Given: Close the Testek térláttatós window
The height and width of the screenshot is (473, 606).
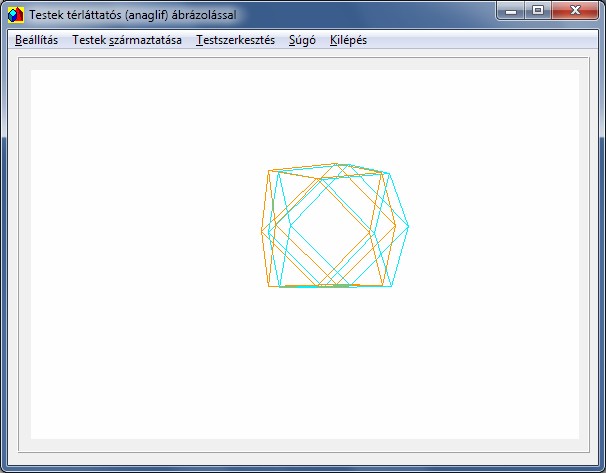Looking at the screenshot, I should point(574,11).
